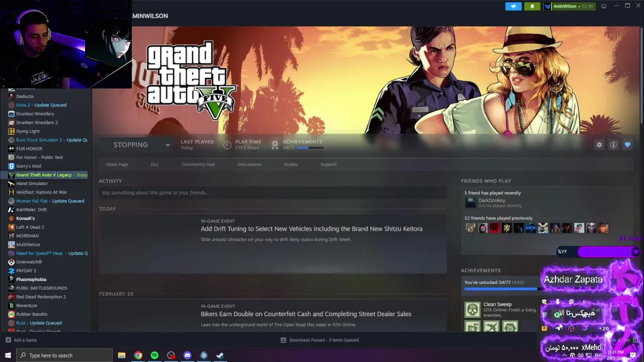Open the arrow next to the STOPPING button
644x362 pixels.
(168, 145)
